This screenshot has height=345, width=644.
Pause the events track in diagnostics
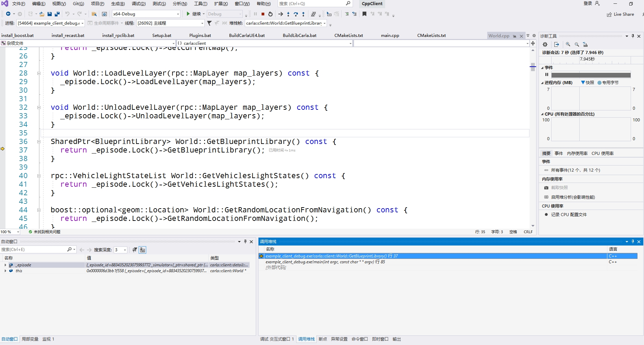[546, 75]
